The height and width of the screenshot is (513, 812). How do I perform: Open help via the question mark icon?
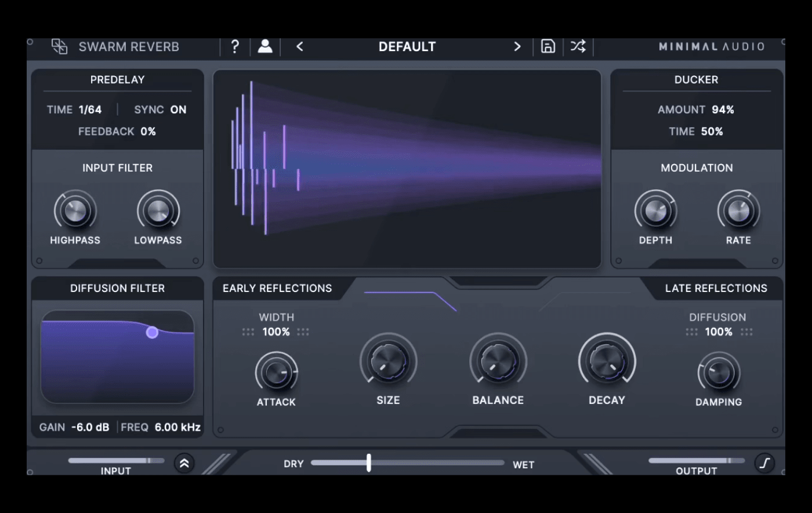coord(235,47)
